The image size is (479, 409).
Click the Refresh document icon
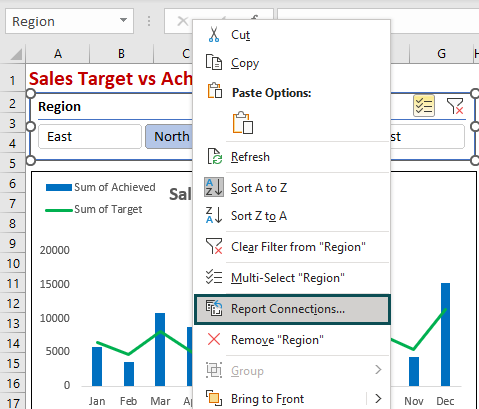214,156
